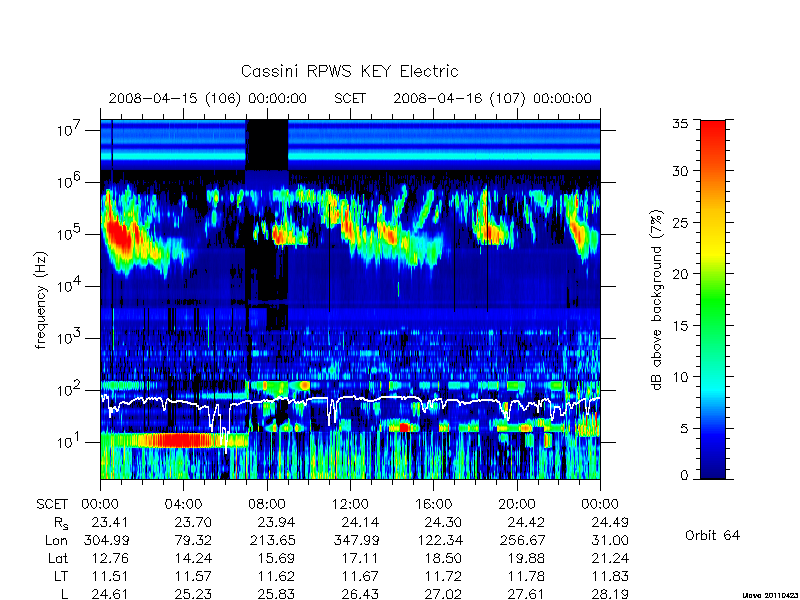
Task: Click the LT row label
Action: (60, 576)
